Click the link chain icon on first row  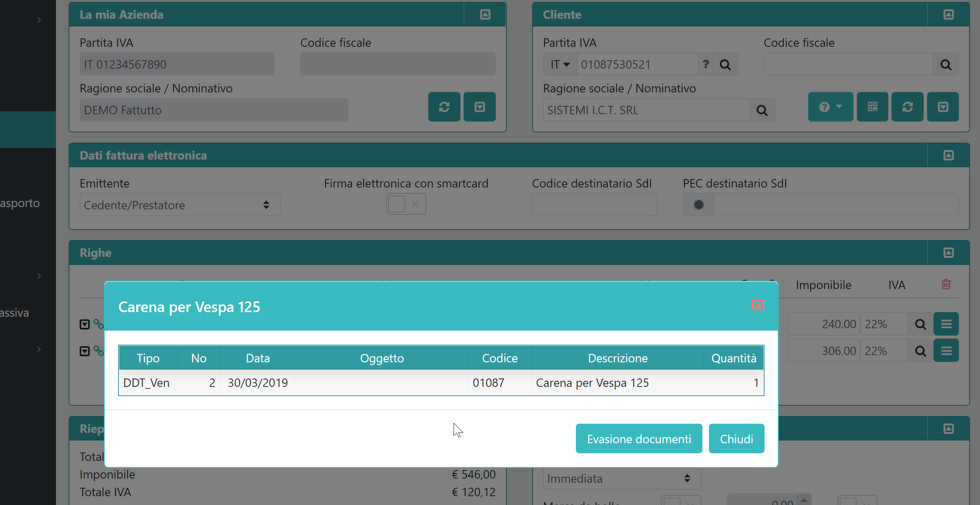point(99,324)
